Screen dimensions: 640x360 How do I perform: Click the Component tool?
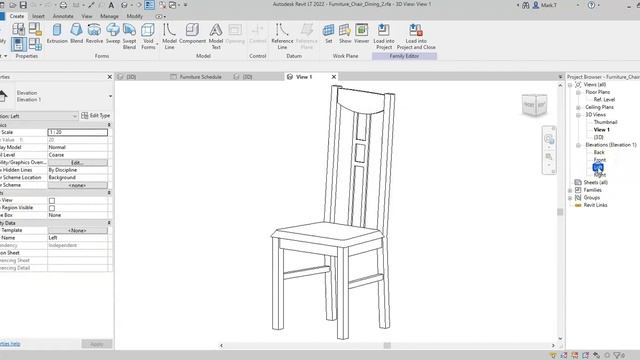192,33
